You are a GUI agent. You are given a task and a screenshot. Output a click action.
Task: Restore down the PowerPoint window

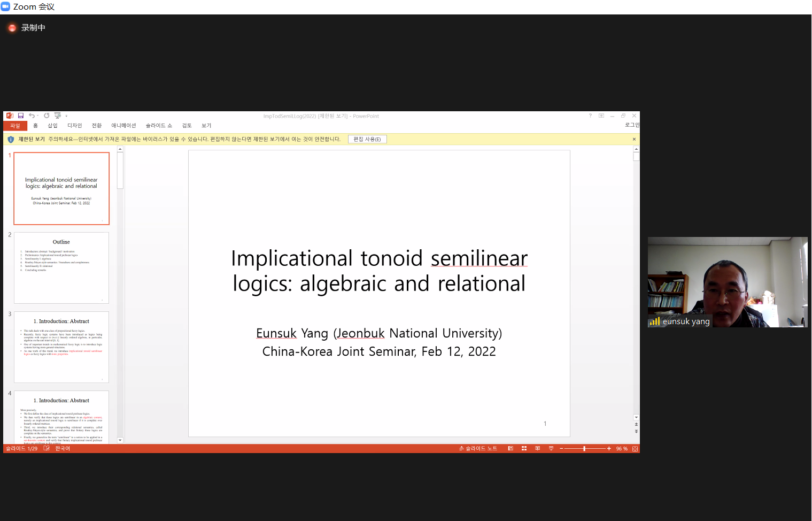pyautogui.click(x=623, y=116)
